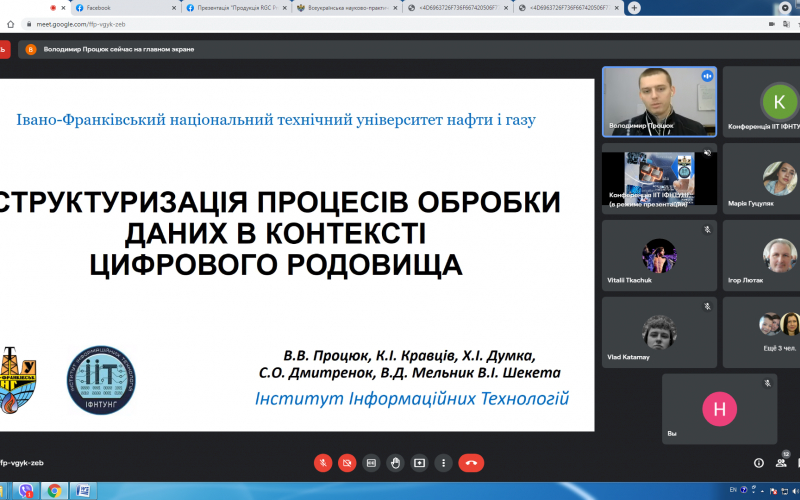Viewport: 800px width, 500px height.
Task: Click muted mic icon on 'Вы' tile
Action: point(767,383)
